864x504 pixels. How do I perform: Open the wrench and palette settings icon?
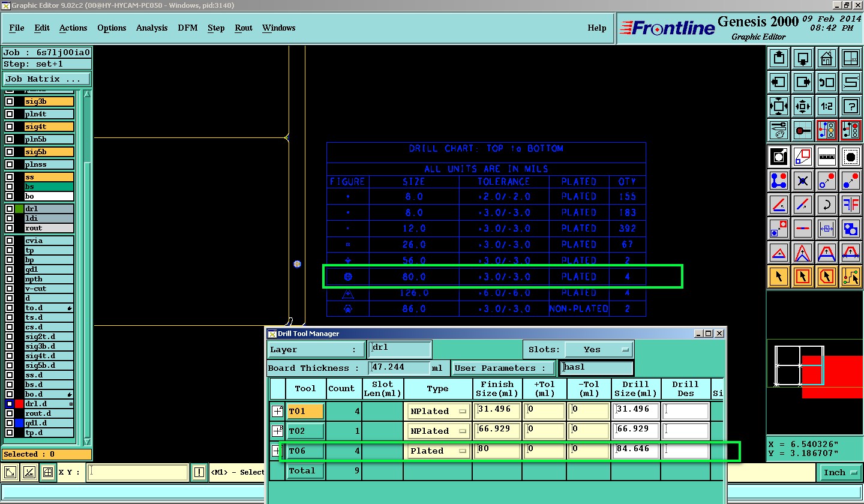779,130
